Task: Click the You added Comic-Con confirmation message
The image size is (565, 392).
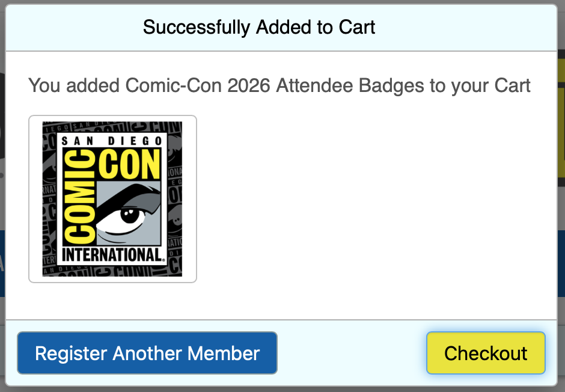Action: point(279,85)
